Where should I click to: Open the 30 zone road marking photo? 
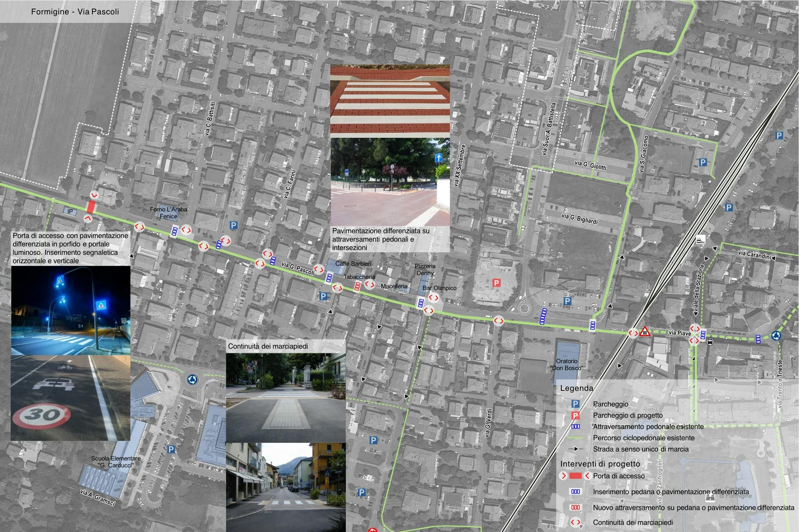pyautogui.click(x=71, y=398)
